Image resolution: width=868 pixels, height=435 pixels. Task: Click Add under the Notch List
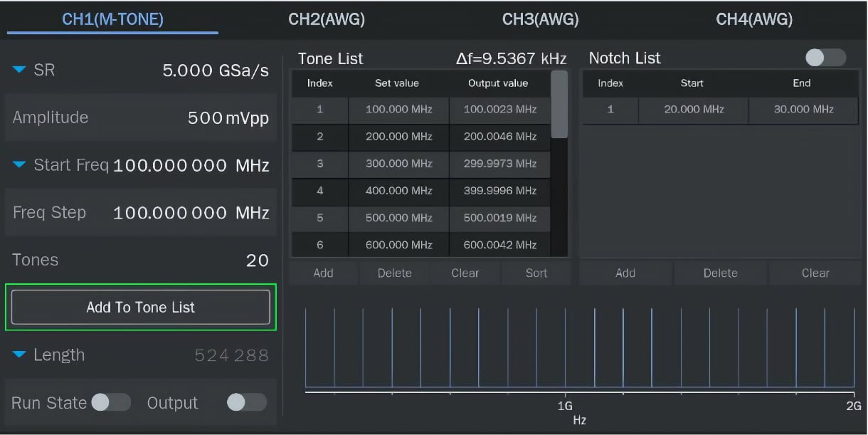point(625,273)
